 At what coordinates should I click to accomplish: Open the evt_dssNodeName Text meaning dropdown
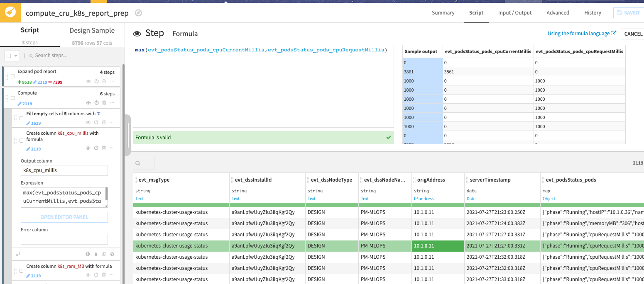[x=365, y=199]
